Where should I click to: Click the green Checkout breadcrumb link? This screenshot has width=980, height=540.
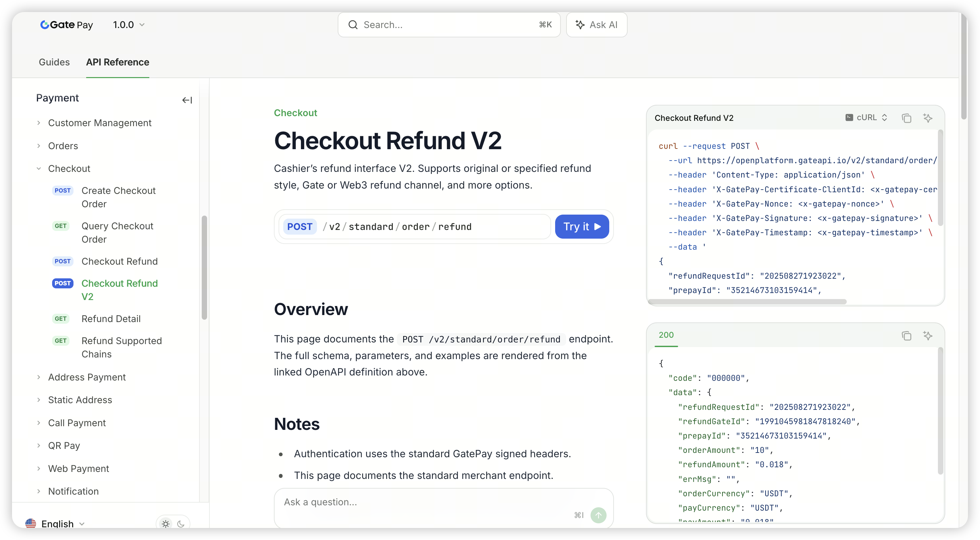coord(295,113)
